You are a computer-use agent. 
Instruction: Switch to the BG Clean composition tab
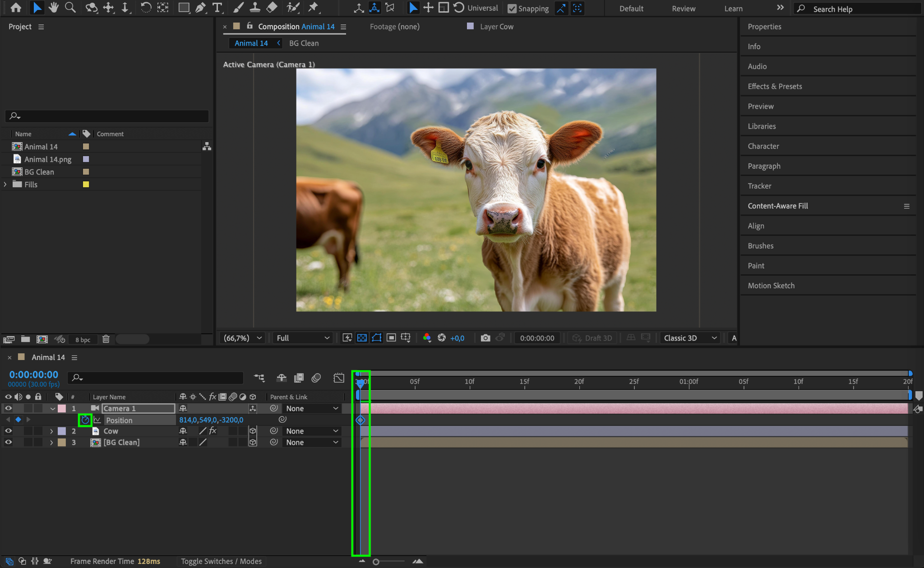[304, 43]
